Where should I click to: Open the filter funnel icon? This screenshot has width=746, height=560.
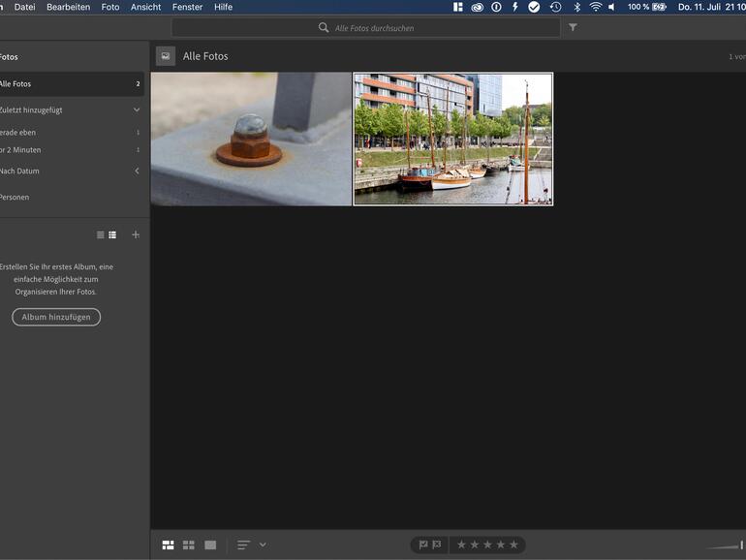573,27
